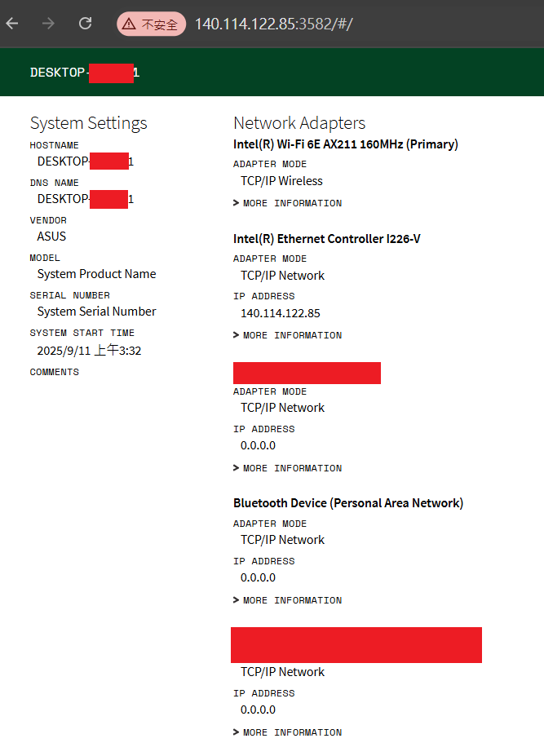Select the Intel Ethernet Controller I226-V heading
The width and height of the screenshot is (544, 756).
(326, 239)
